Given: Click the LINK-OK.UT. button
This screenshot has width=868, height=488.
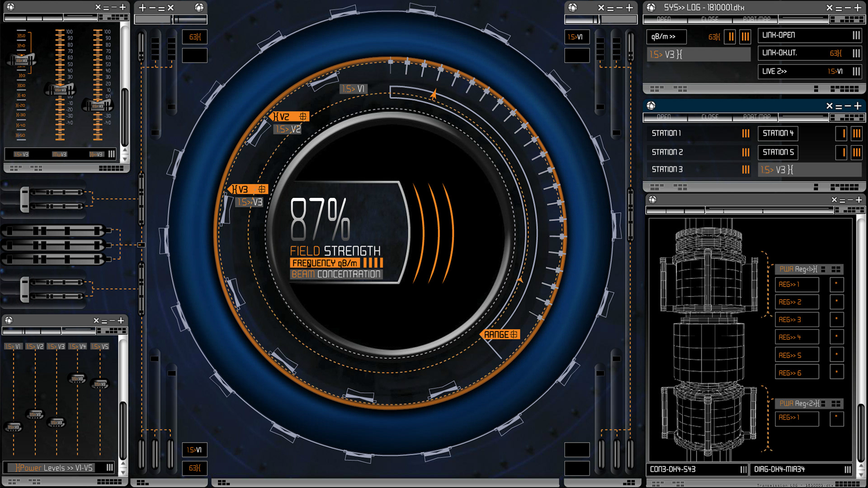Looking at the screenshot, I should click(779, 53).
